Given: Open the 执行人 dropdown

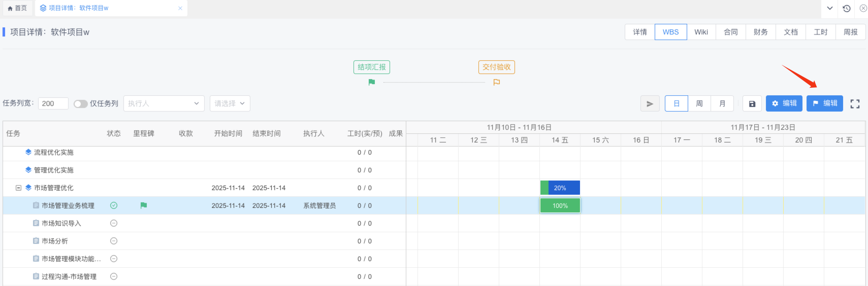Looking at the screenshot, I should 164,103.
